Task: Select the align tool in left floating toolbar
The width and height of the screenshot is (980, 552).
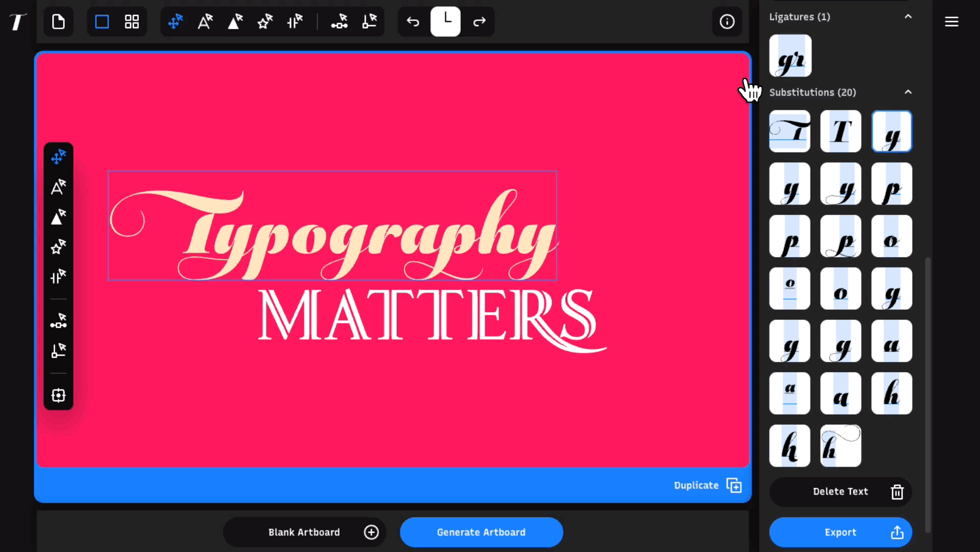Action: tap(58, 351)
